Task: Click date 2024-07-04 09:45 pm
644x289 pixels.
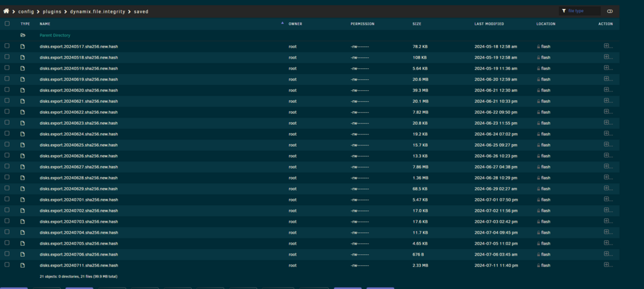Action: [496, 233]
